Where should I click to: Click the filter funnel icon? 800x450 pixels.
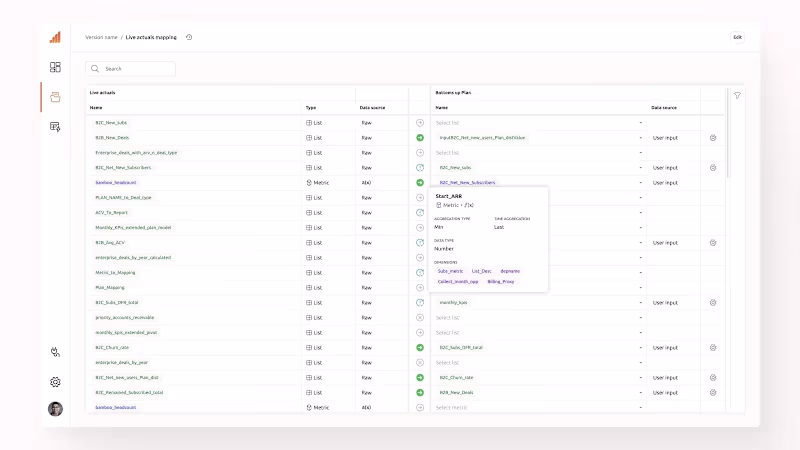737,95
